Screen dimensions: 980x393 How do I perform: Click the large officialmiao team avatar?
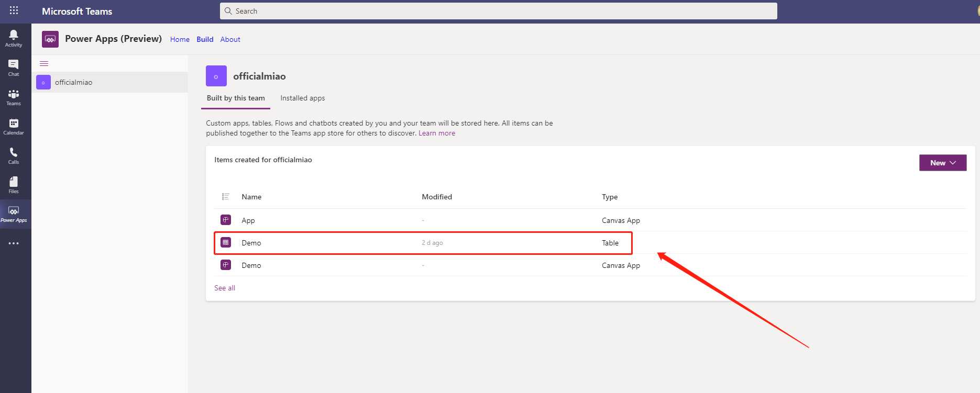(216, 76)
